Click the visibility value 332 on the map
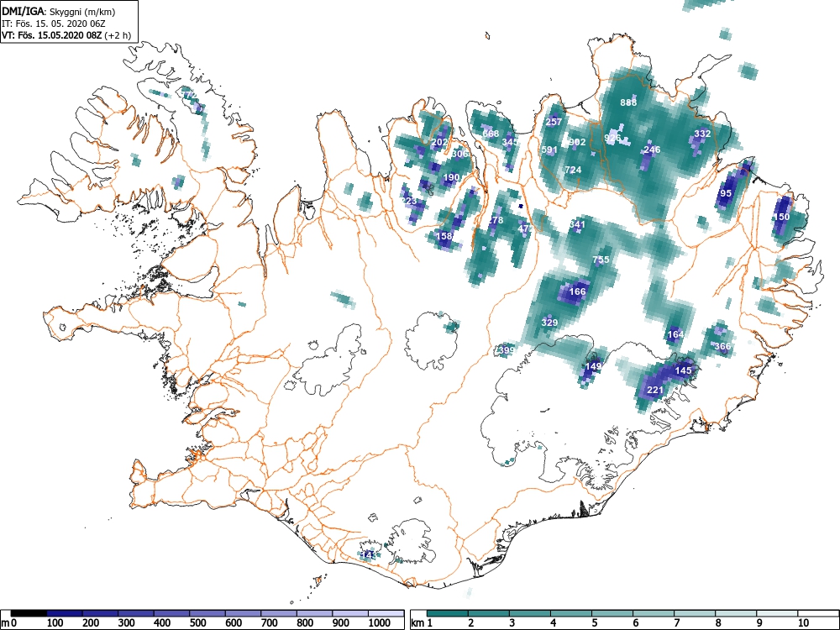Viewport: 840px width, 630px height. 702,134
